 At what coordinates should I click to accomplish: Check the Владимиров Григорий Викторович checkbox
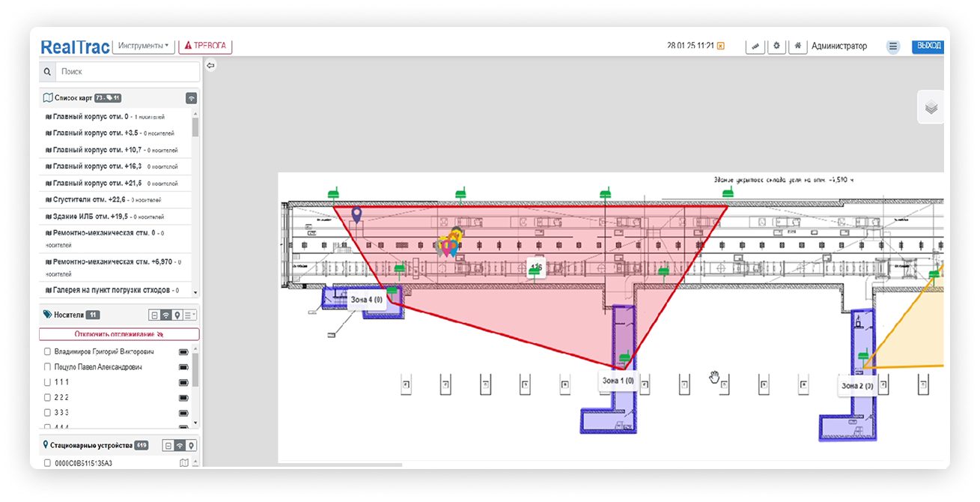click(x=47, y=352)
